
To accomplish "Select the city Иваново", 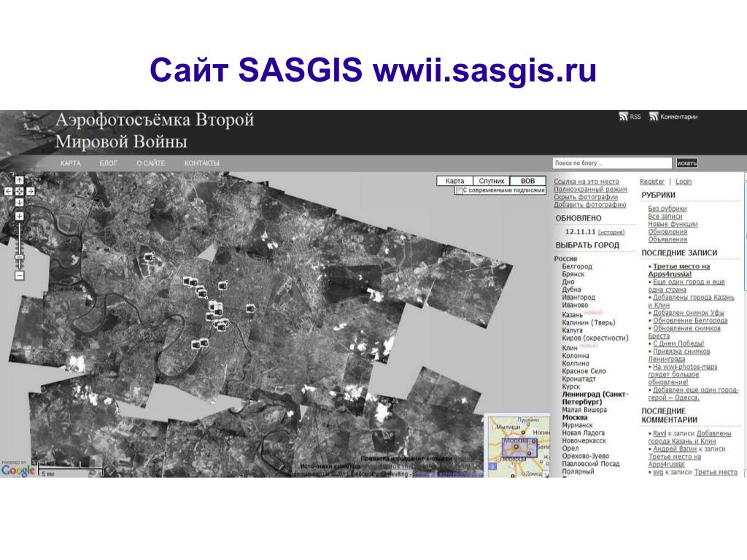I will coord(575,305).
